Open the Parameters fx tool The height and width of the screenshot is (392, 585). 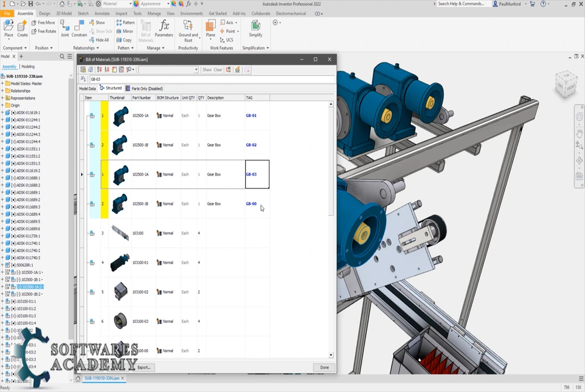(164, 29)
